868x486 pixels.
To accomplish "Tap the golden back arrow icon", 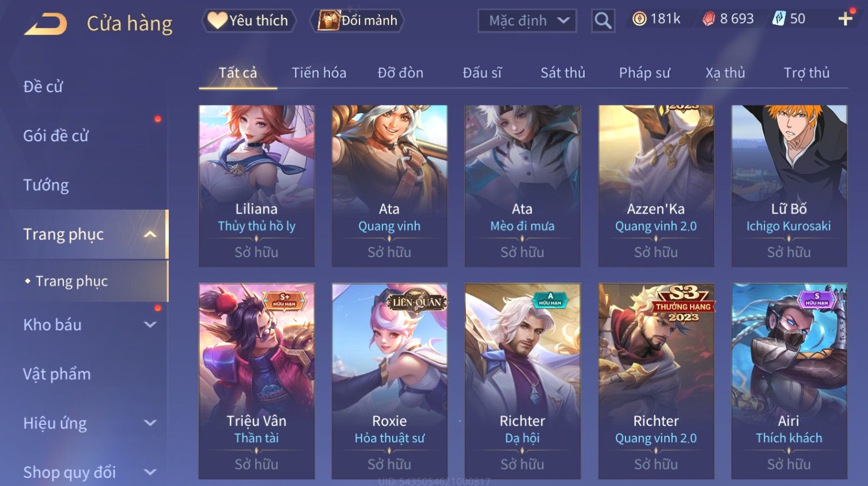I will 46,24.
